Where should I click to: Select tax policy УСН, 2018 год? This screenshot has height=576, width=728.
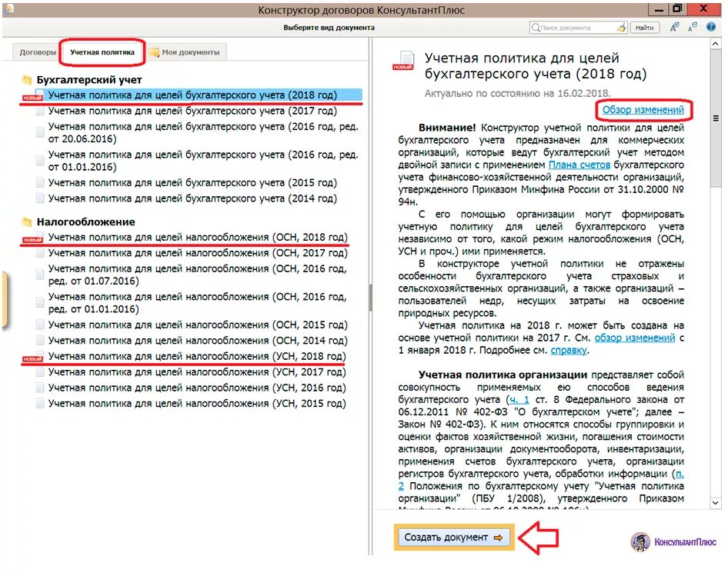[x=197, y=357]
